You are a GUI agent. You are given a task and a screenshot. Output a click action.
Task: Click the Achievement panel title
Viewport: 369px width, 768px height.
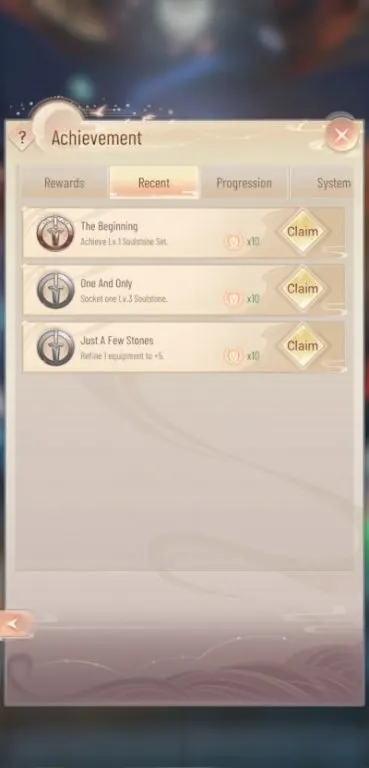tap(97, 138)
